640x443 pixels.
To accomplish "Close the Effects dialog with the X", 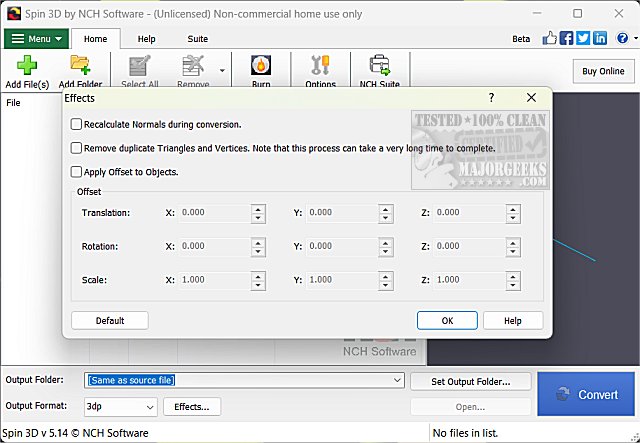I will point(531,98).
